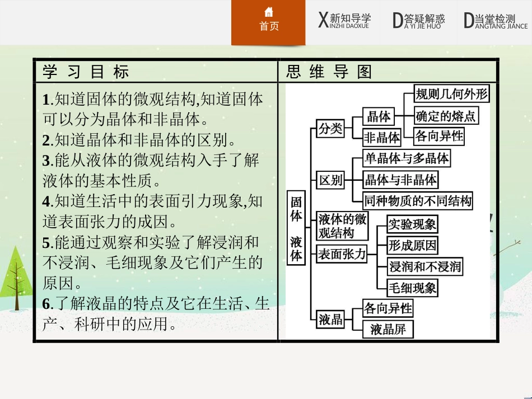The height and width of the screenshot is (399, 532).
Task: Open the 当堂检测 tab
Action: tap(496, 20)
